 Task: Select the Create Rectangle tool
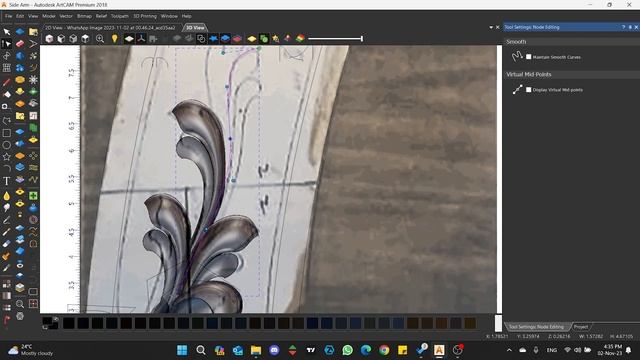7,133
